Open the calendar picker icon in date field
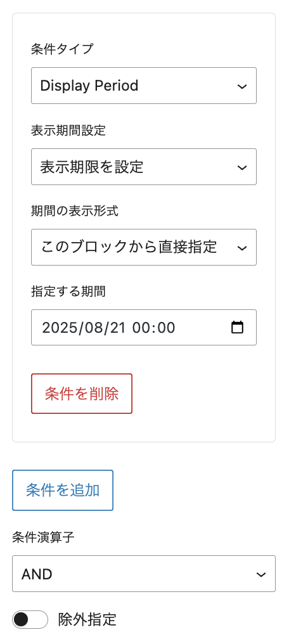The height and width of the screenshot is (644, 289). [237, 327]
